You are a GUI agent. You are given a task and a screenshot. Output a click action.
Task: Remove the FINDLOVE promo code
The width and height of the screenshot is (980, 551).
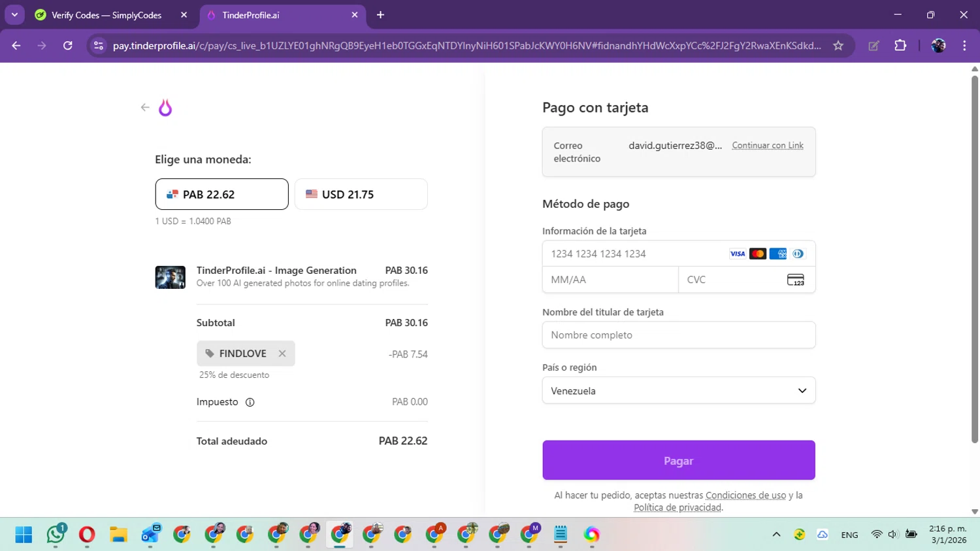point(282,354)
